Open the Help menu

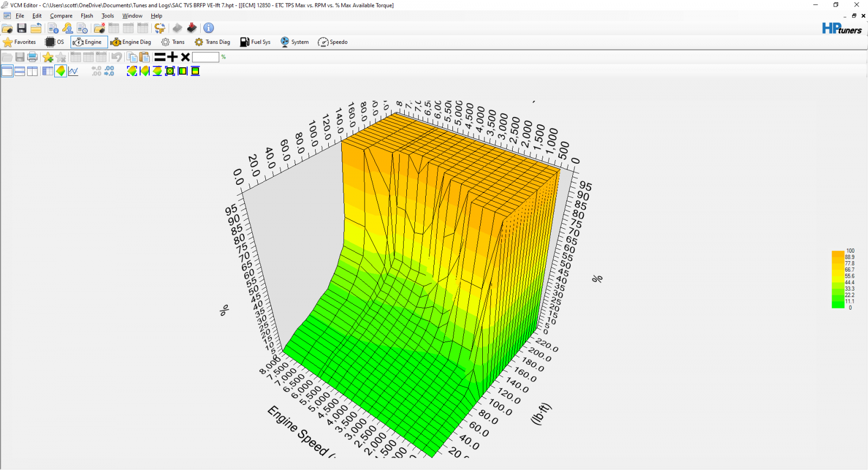point(156,16)
